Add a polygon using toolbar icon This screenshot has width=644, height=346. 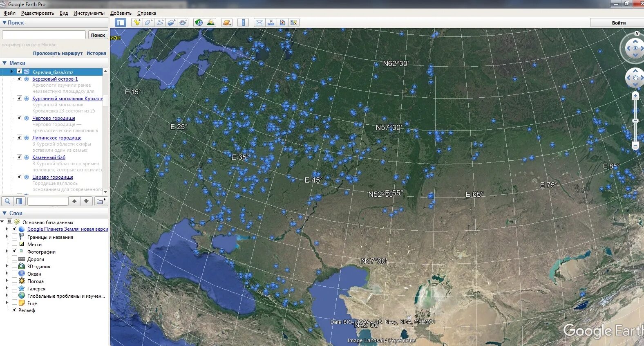pos(149,22)
